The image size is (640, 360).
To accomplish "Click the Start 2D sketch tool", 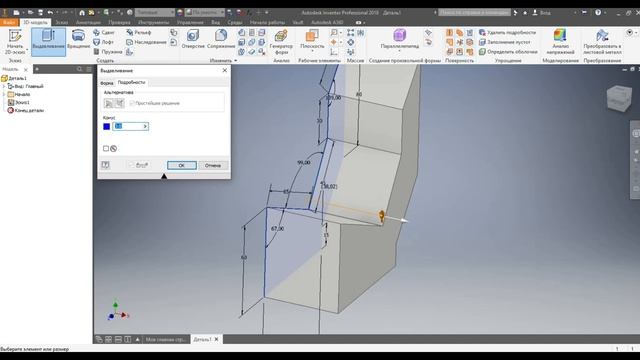I will click(x=15, y=42).
